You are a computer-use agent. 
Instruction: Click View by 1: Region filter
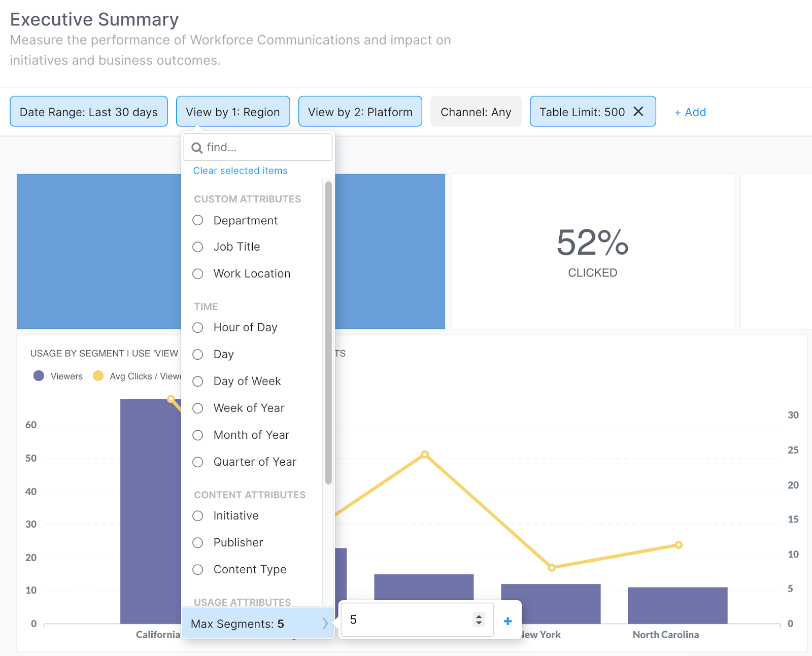[x=233, y=112]
